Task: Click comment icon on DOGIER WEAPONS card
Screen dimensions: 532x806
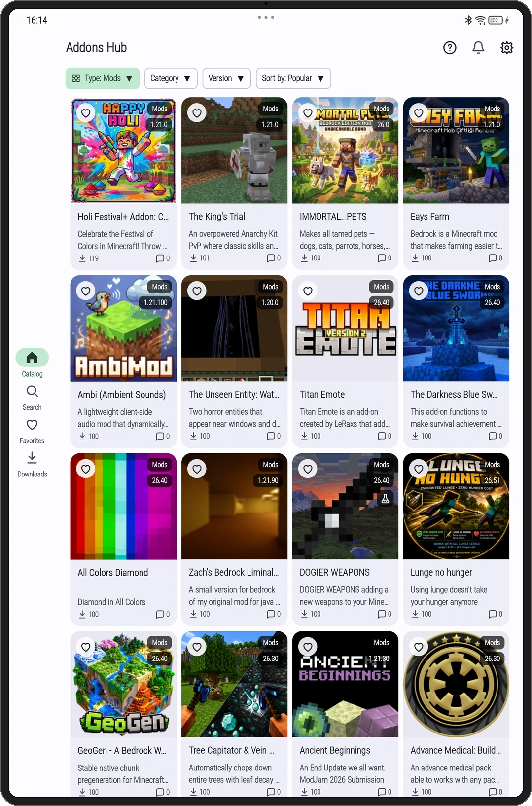Action: 382,614
